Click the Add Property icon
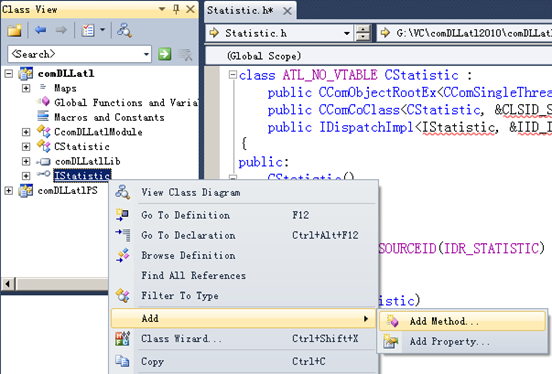552x374 pixels. [391, 341]
